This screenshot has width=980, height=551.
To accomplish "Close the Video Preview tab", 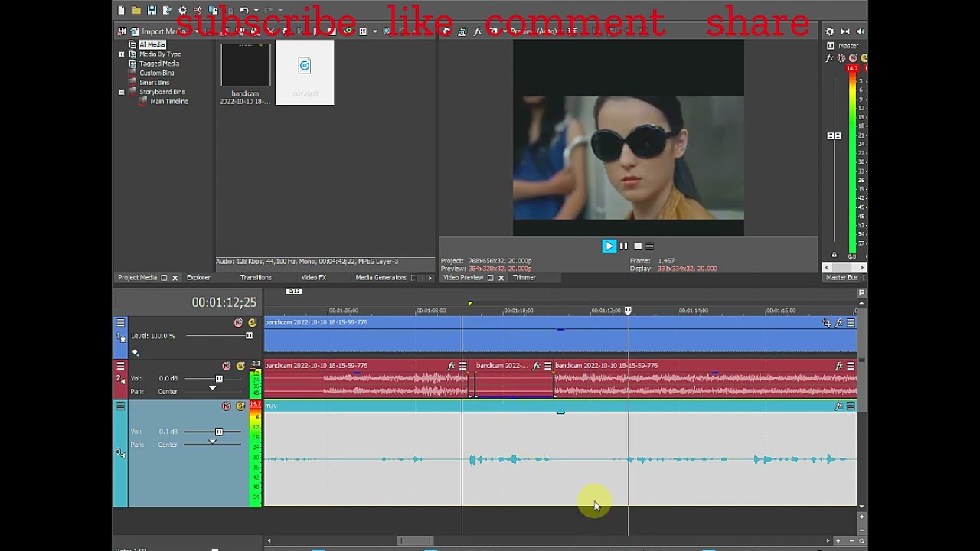I will pyautogui.click(x=501, y=278).
